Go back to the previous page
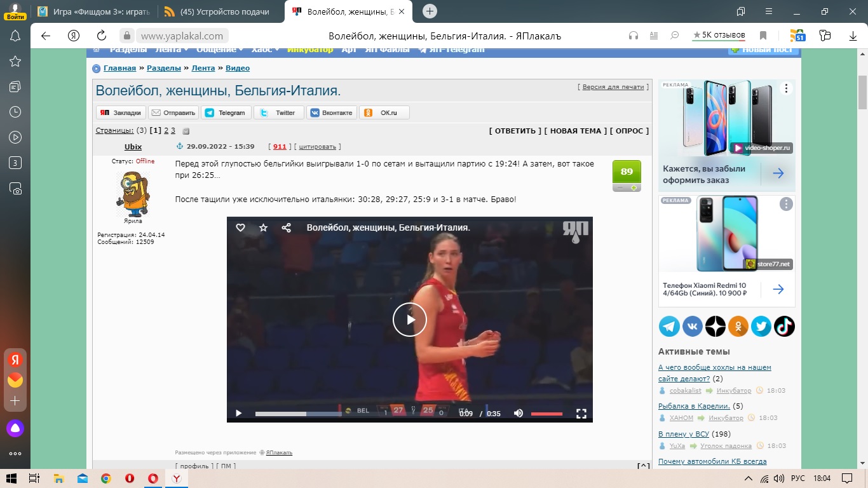The width and height of the screenshot is (868, 488). pyautogui.click(x=46, y=36)
